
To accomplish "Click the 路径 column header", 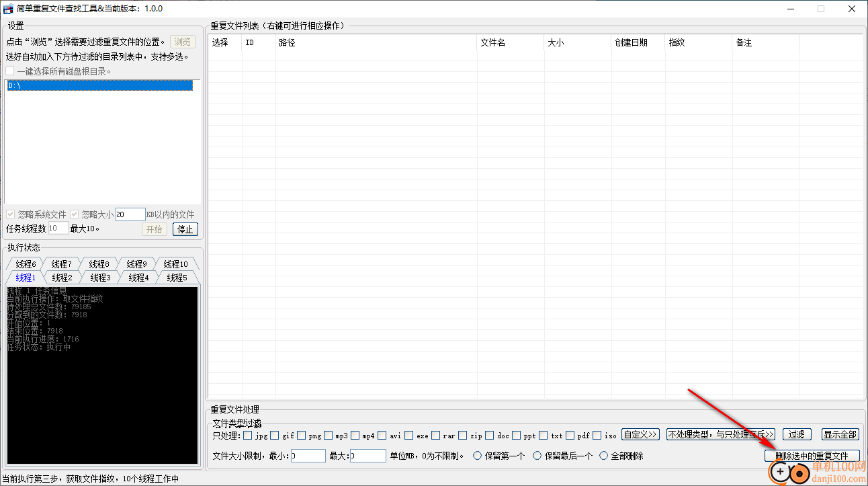I will (x=376, y=42).
